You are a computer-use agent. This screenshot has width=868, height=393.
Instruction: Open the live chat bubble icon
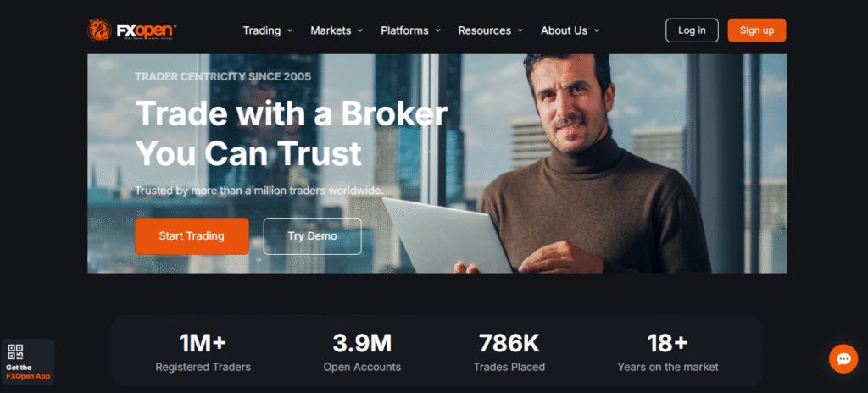843,358
